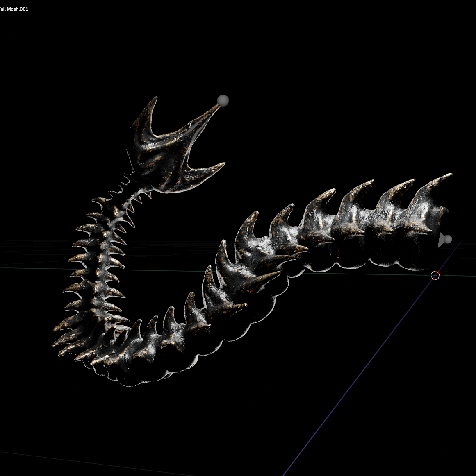Click the red-white 3D cursor circle
This screenshot has height=476, width=476.
[435, 275]
